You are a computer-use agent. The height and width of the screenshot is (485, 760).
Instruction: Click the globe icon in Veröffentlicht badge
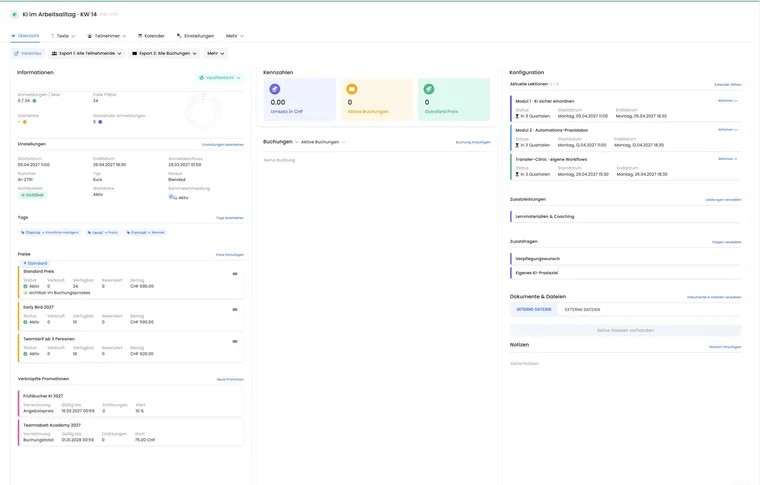[202, 78]
